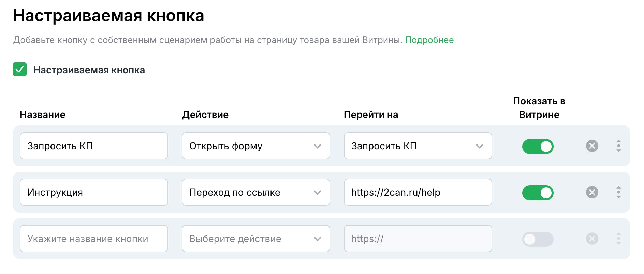Click the Инструкция name field
This screenshot has width=644, height=274.
point(94,192)
